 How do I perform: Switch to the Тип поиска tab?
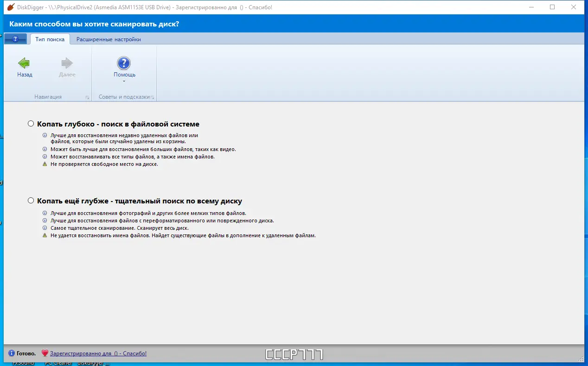point(50,39)
